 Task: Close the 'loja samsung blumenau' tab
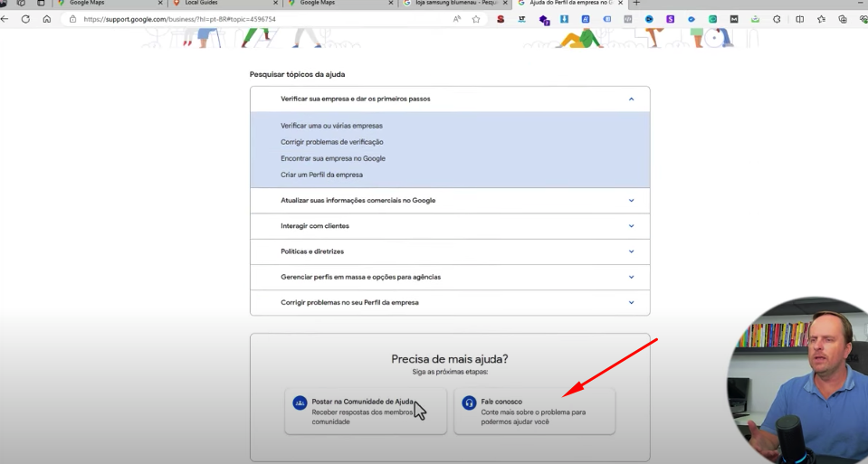pos(505,3)
